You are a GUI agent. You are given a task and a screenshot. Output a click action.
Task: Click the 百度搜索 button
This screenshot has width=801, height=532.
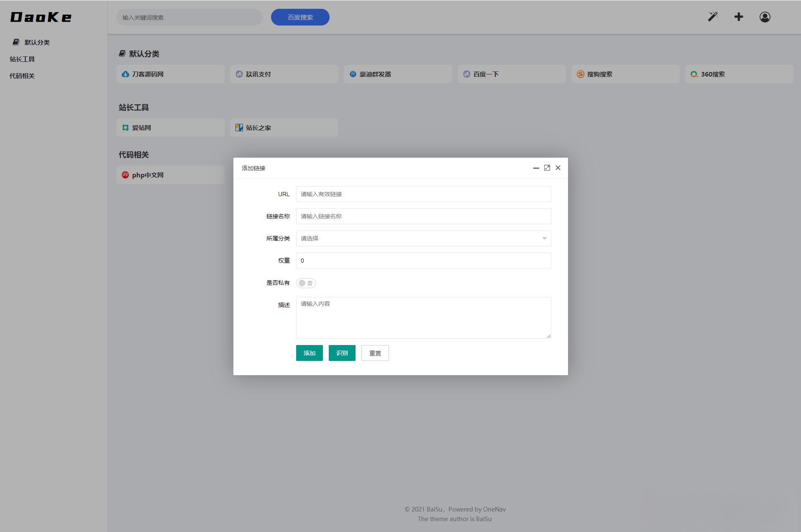(300, 17)
